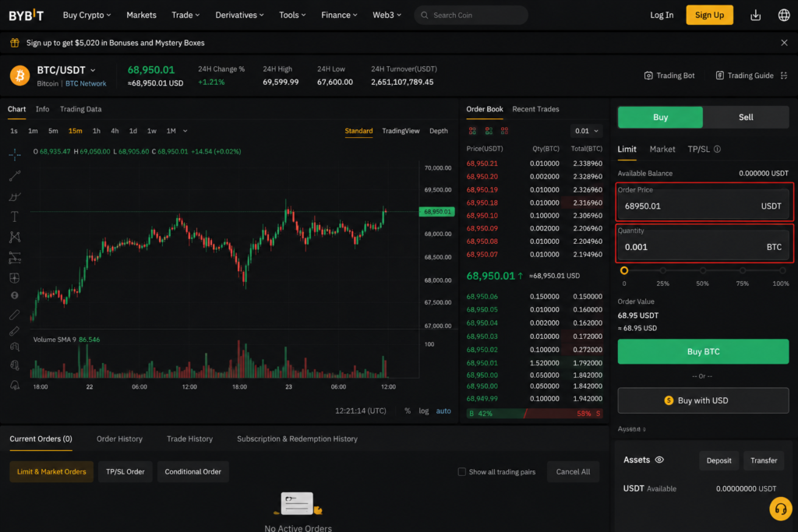Open the Markets page

141,16
